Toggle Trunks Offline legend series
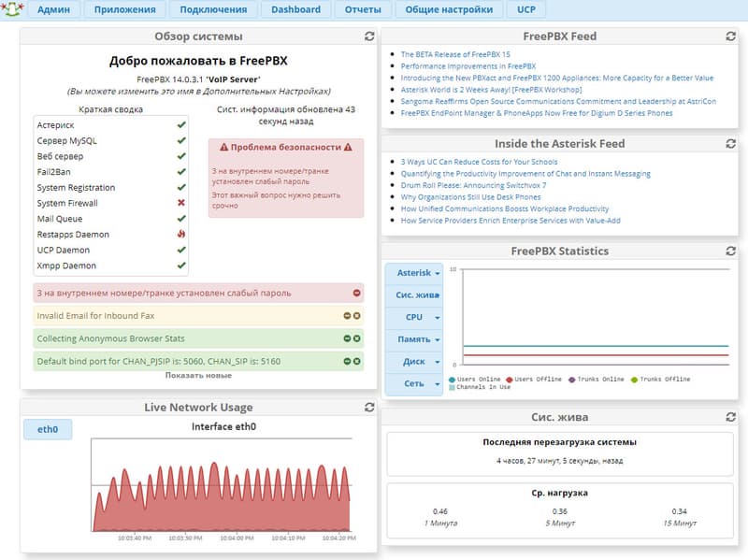 coord(661,380)
